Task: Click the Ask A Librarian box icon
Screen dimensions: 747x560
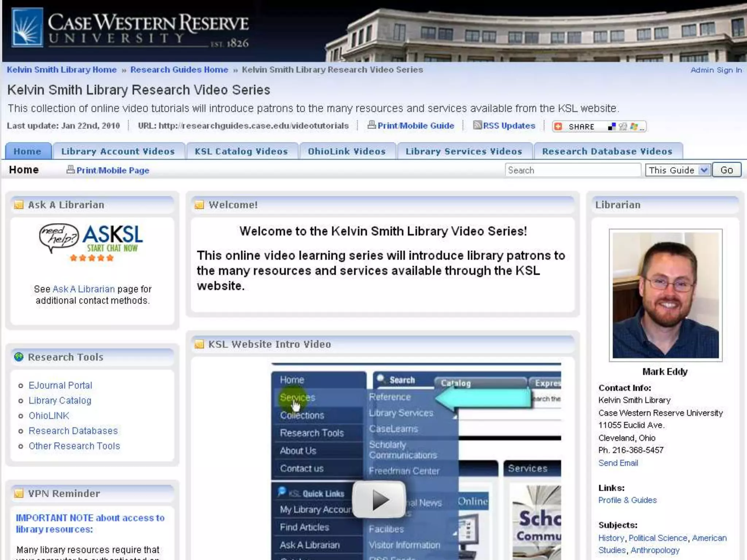Action: (19, 205)
